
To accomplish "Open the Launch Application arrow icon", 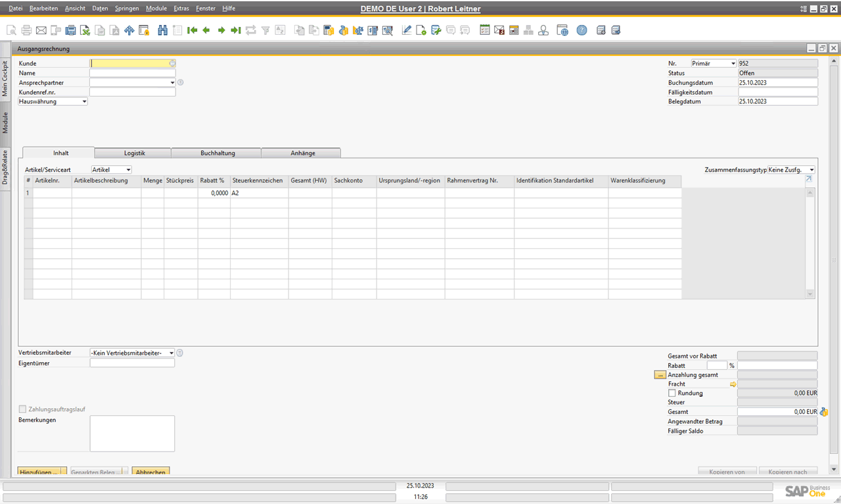I will coord(129,30).
